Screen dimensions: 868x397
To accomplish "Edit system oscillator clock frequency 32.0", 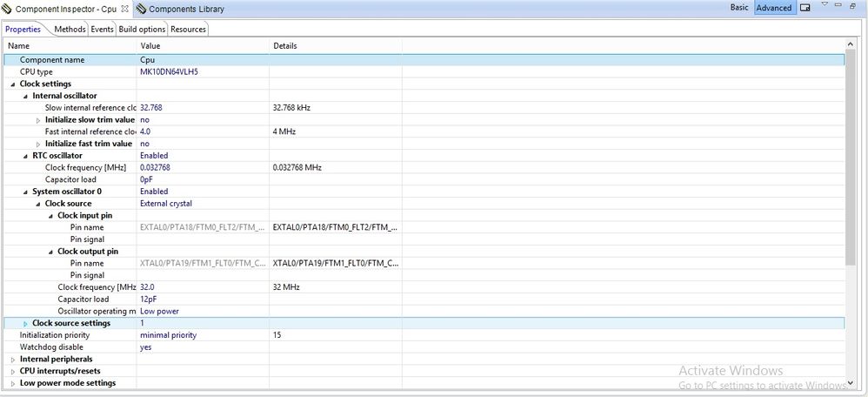I will coord(203,287).
